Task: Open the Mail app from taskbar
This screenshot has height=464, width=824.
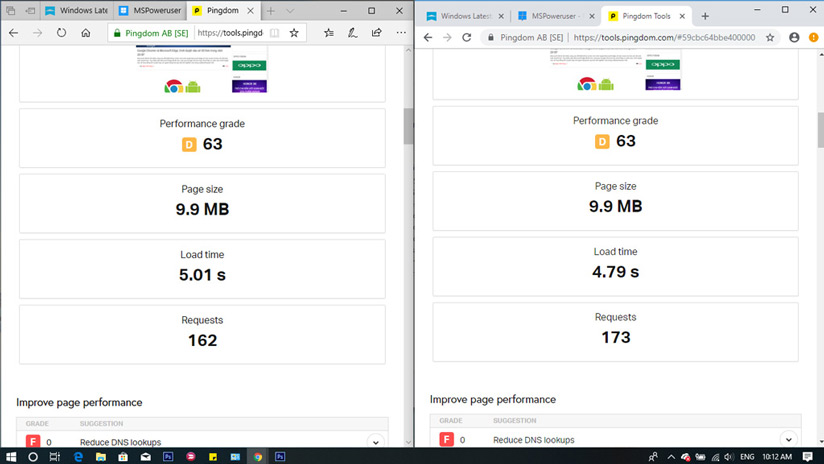Action: pos(146,457)
